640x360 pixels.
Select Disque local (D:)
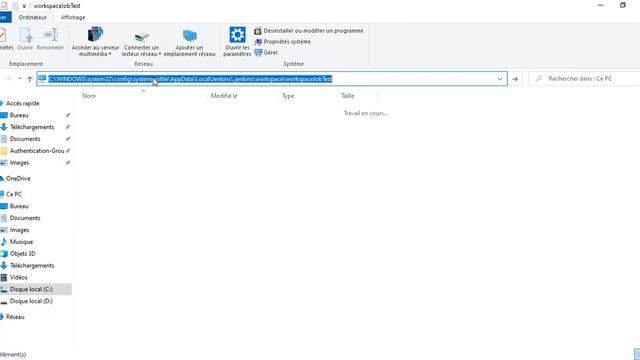coord(31,301)
